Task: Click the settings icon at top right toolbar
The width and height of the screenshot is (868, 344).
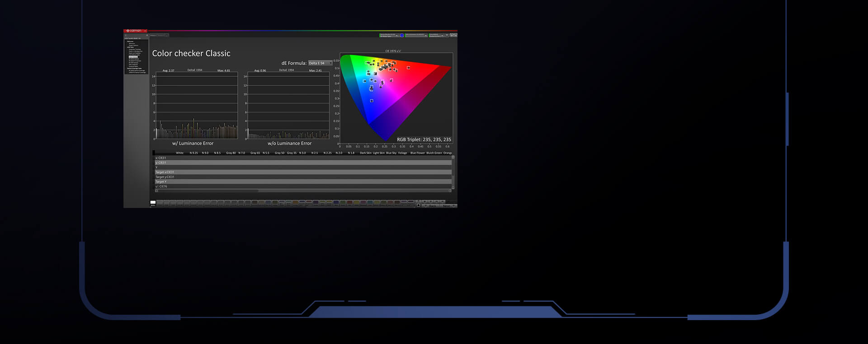Action: (451, 35)
